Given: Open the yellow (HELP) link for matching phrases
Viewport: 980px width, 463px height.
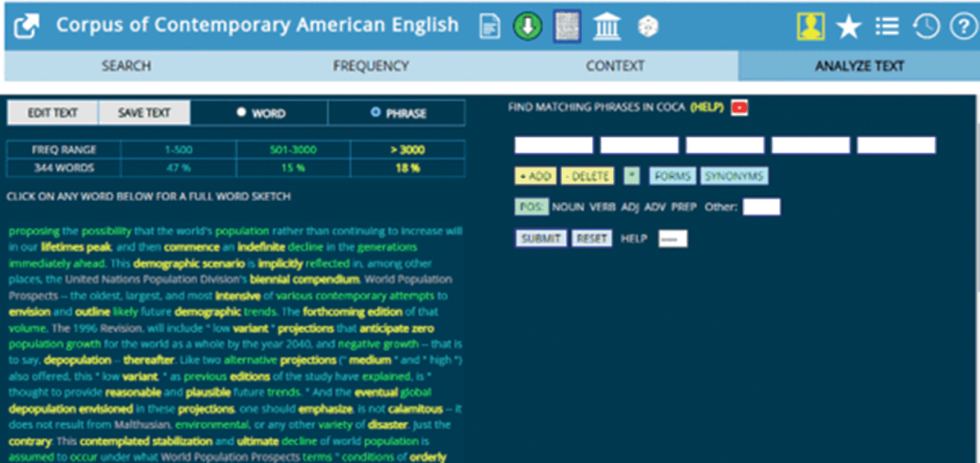Looking at the screenshot, I should (x=707, y=107).
